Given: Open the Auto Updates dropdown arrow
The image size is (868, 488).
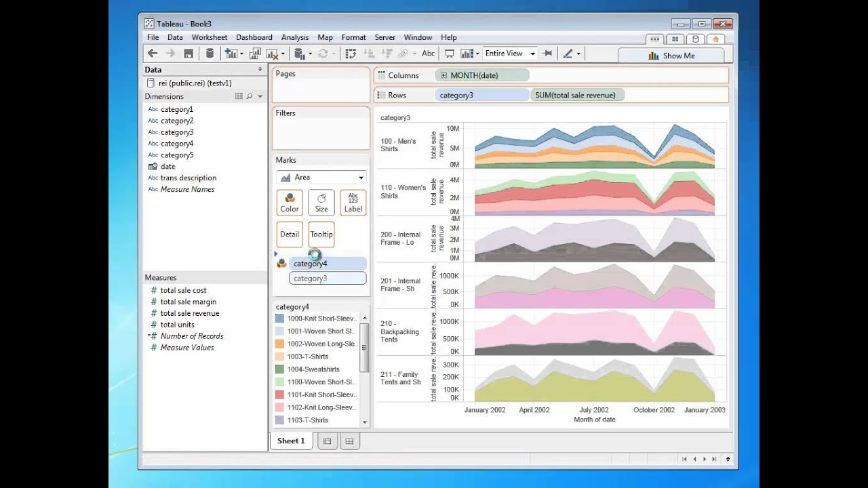Looking at the screenshot, I should 310,54.
